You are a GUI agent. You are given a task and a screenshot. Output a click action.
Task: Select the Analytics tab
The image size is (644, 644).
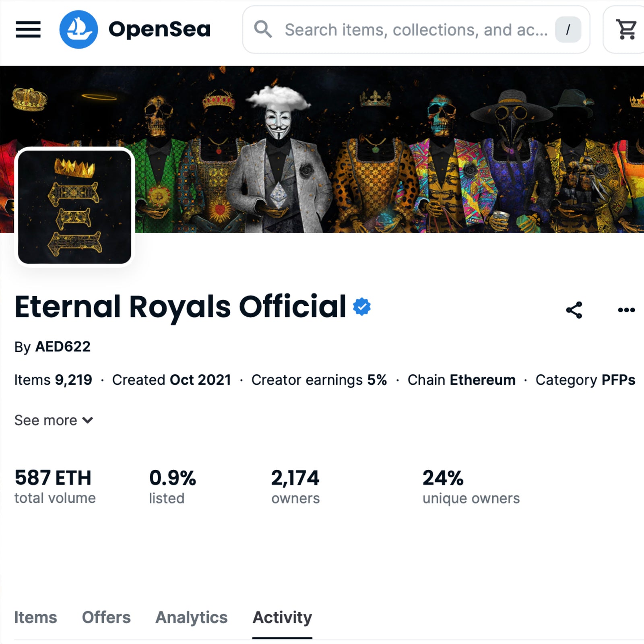pyautogui.click(x=192, y=617)
